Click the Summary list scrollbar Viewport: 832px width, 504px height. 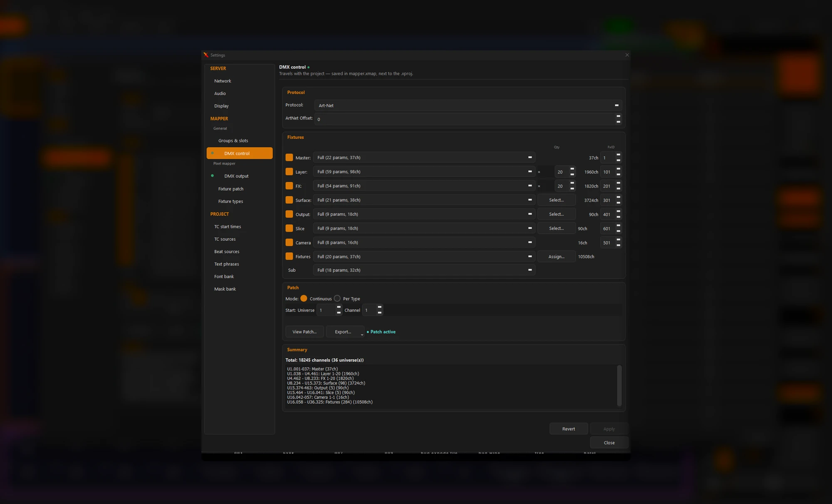pos(619,385)
